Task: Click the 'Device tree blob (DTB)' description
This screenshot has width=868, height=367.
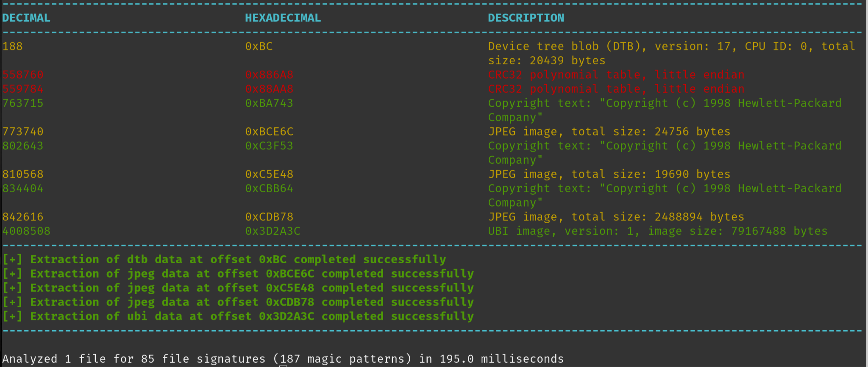Action: pyautogui.click(x=672, y=53)
